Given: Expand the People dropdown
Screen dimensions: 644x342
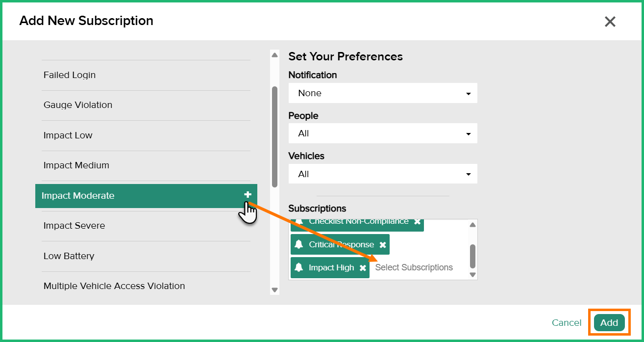Looking at the screenshot, I should point(382,133).
